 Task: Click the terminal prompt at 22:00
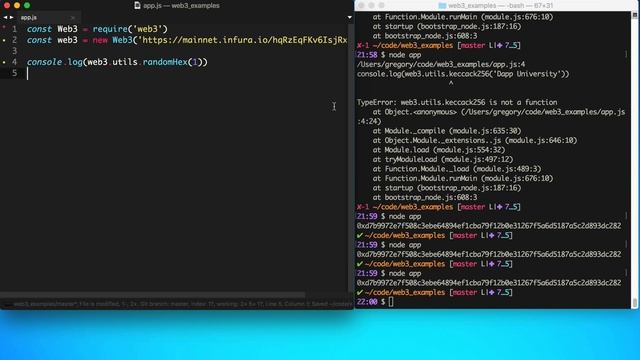pyautogui.click(x=375, y=302)
